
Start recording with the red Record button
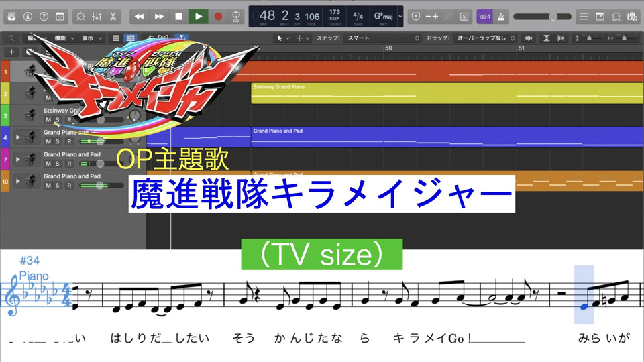(218, 16)
